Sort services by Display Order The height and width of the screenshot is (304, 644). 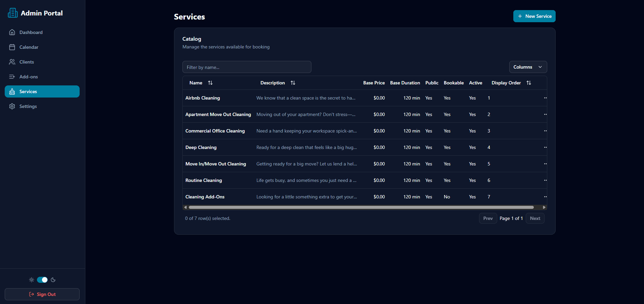[528, 83]
